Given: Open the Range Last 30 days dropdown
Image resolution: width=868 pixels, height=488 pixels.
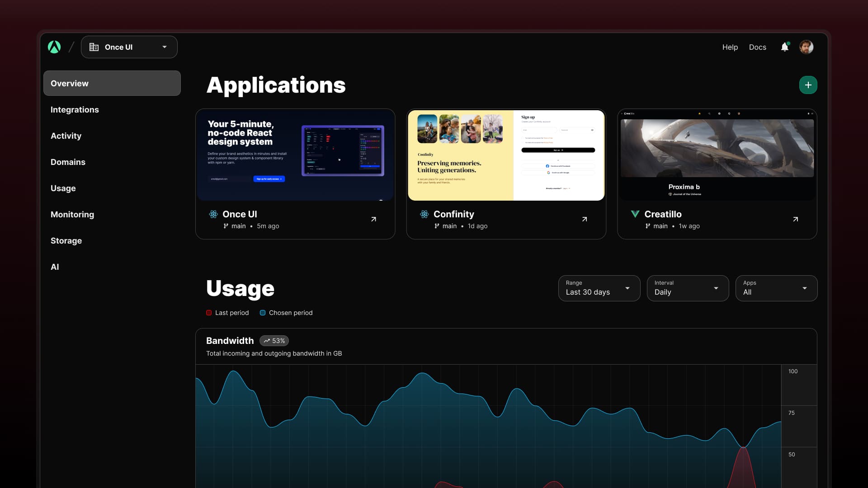Looking at the screenshot, I should tap(599, 288).
